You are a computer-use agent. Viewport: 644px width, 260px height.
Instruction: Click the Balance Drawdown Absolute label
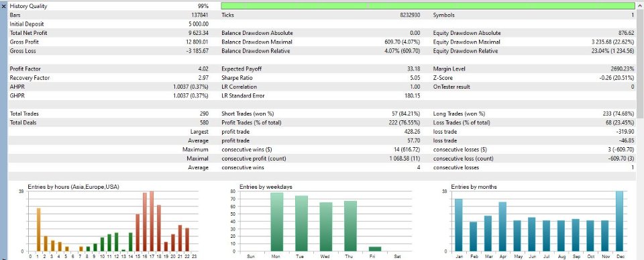[257, 33]
